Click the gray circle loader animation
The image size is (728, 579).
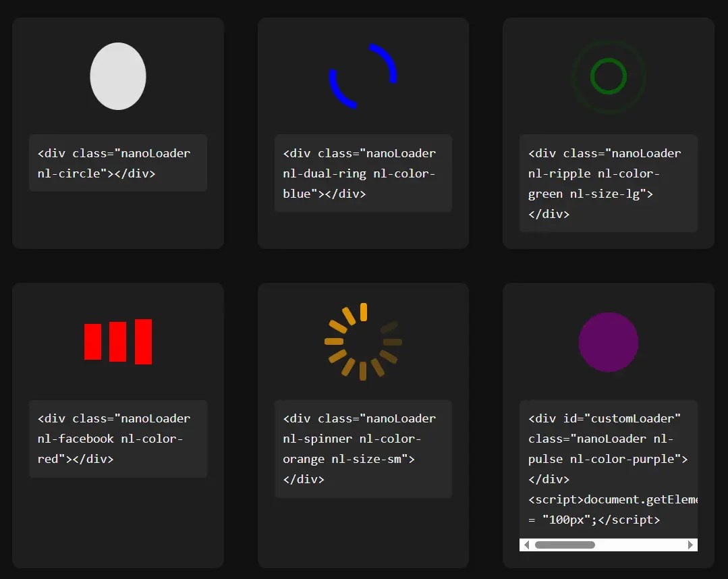tap(118, 76)
